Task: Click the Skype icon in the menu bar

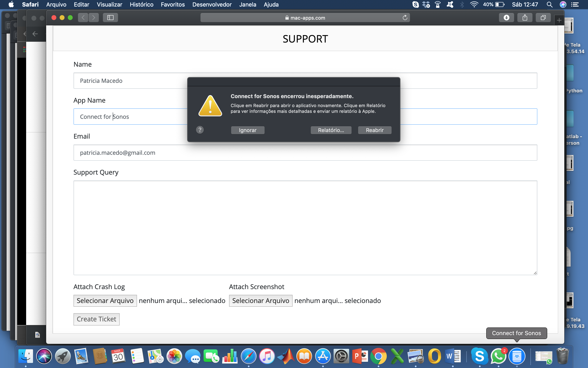Action: pyautogui.click(x=415, y=4)
